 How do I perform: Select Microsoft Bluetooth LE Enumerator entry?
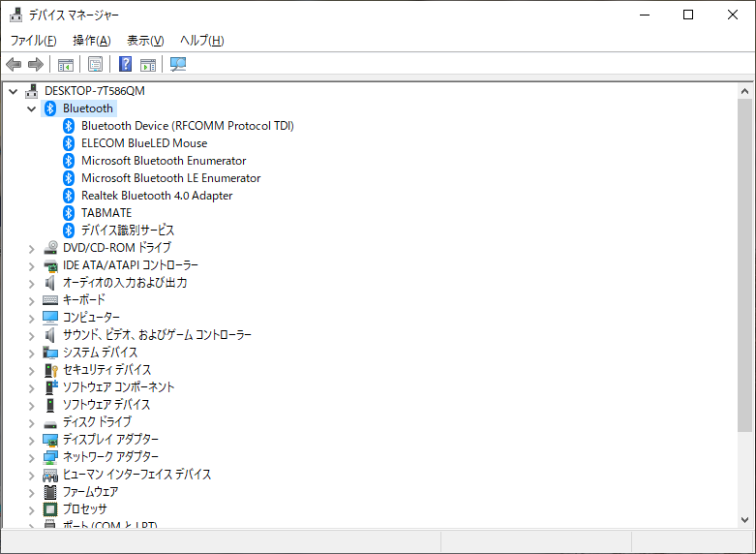click(x=170, y=178)
